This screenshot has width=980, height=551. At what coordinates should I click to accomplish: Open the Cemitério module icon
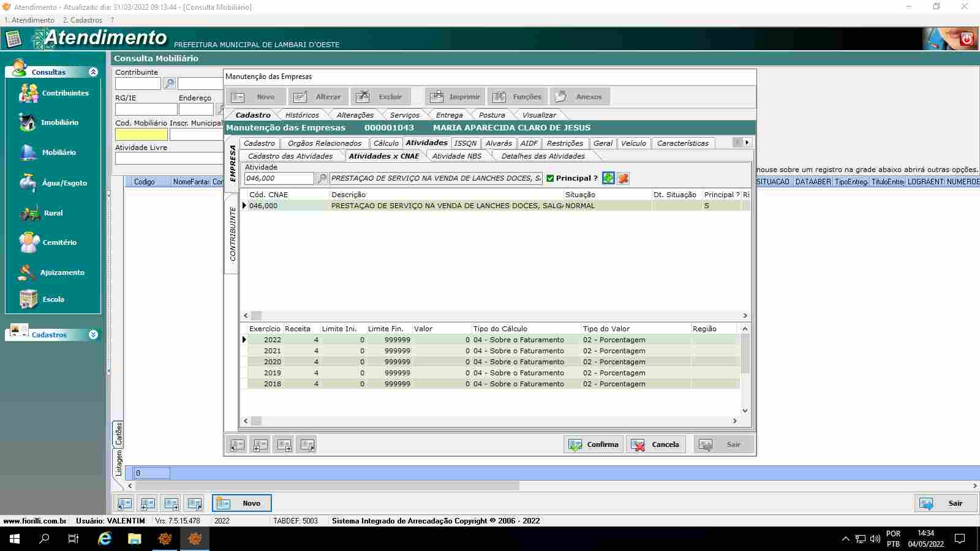29,242
